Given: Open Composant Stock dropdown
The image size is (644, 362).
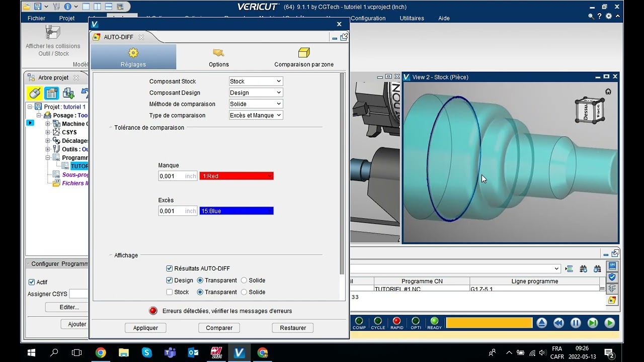Looking at the screenshot, I should click(256, 81).
